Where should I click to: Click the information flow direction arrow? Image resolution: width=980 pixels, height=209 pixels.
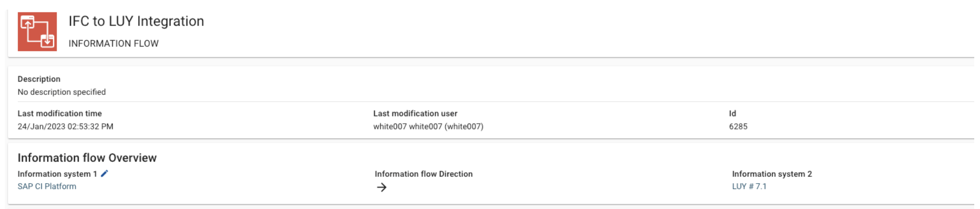pyautogui.click(x=382, y=187)
